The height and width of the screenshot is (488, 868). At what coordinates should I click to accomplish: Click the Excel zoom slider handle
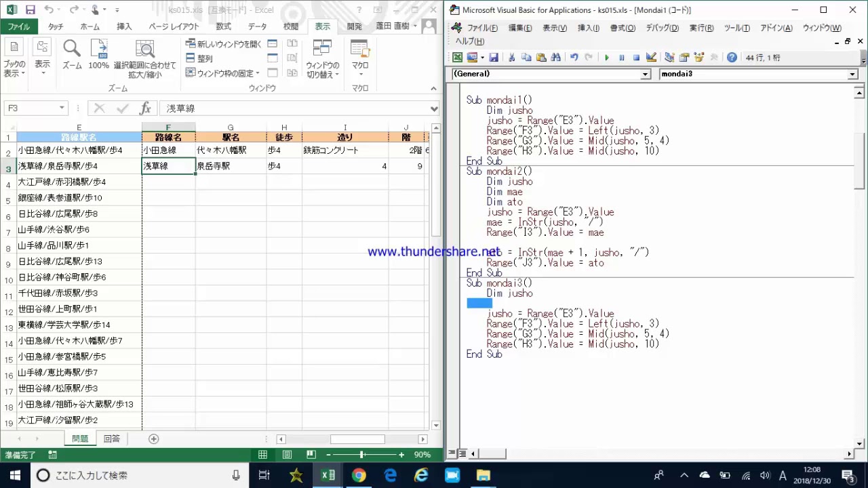pos(361,455)
